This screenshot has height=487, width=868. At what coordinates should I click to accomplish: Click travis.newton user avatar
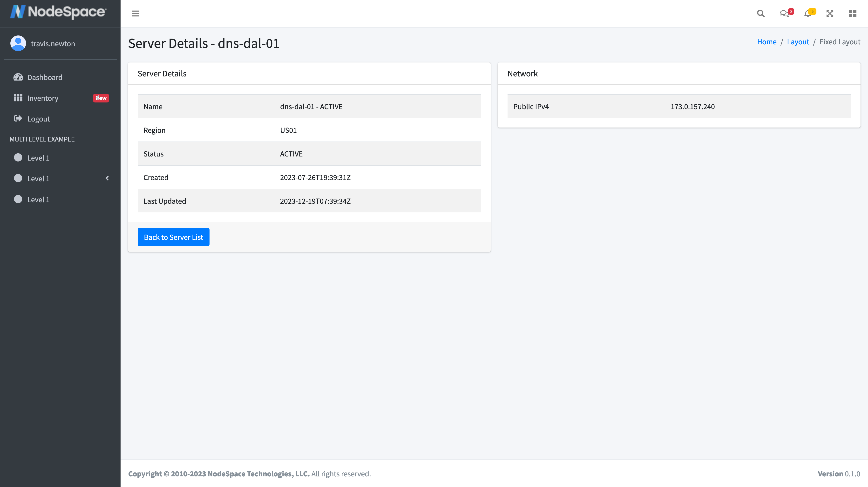pos(18,43)
